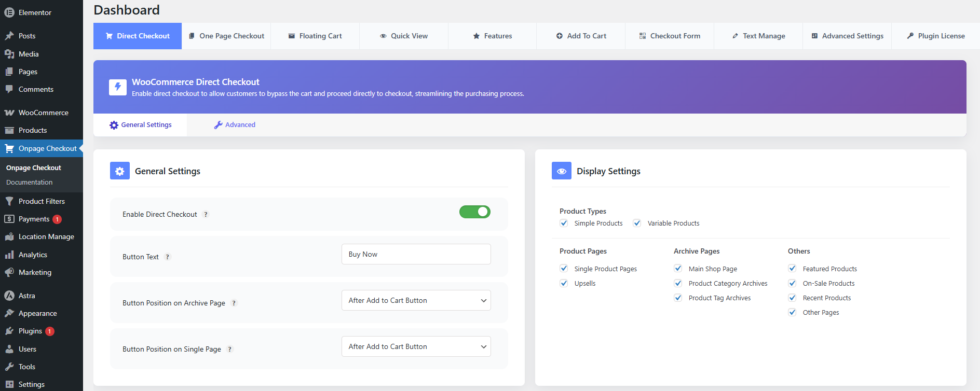Click the Comments speech bubble icon
The image size is (980, 391).
[x=9, y=89]
